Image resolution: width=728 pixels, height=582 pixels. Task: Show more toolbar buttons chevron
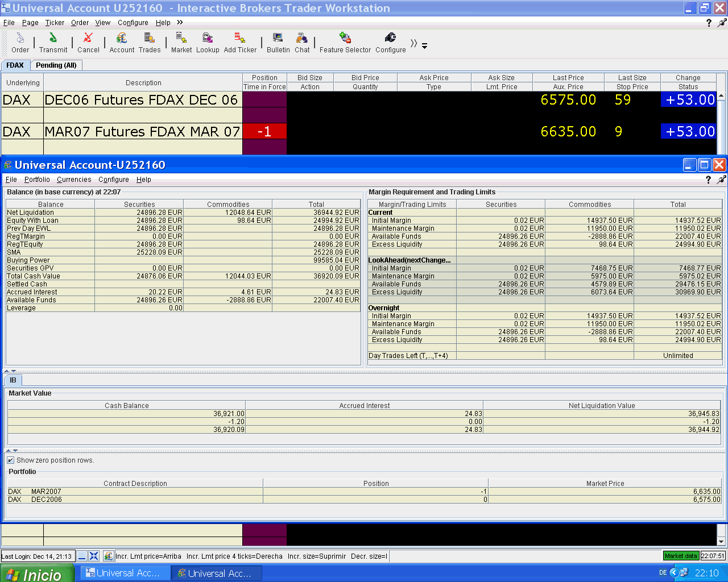pyautogui.click(x=413, y=43)
